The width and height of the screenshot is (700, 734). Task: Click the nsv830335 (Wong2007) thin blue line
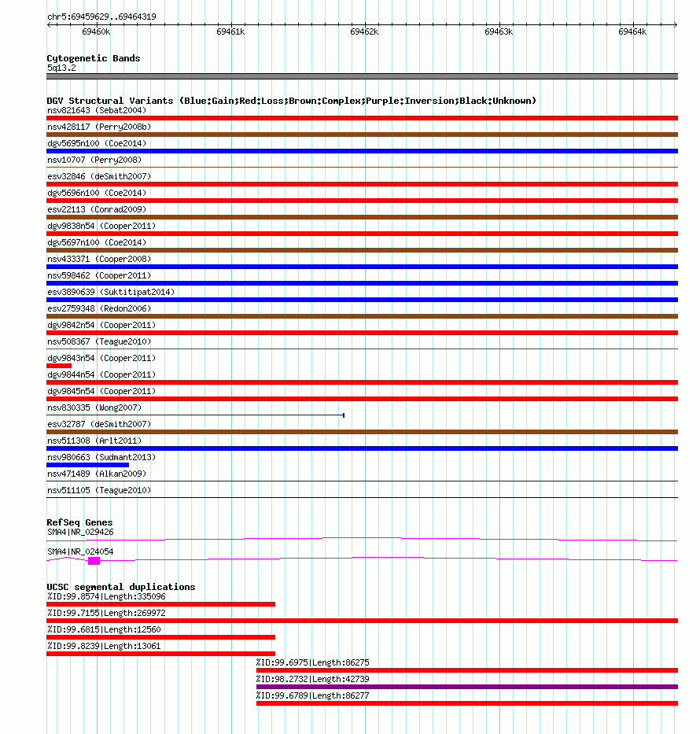click(x=196, y=415)
